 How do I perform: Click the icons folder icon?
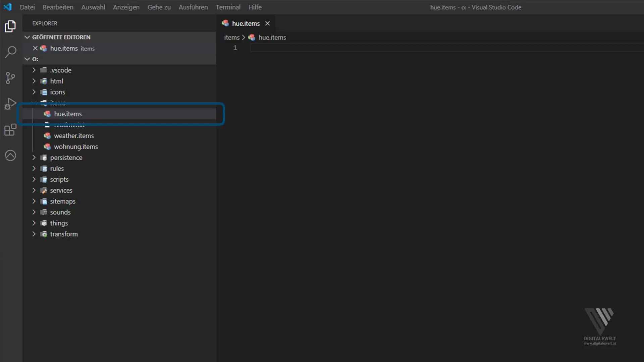[x=44, y=92]
